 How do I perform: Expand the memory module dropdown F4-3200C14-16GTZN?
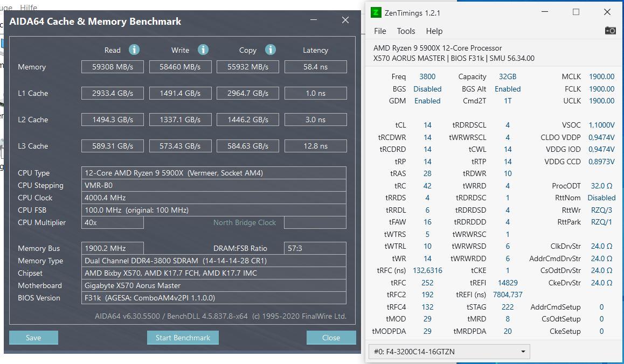[x=449, y=352]
